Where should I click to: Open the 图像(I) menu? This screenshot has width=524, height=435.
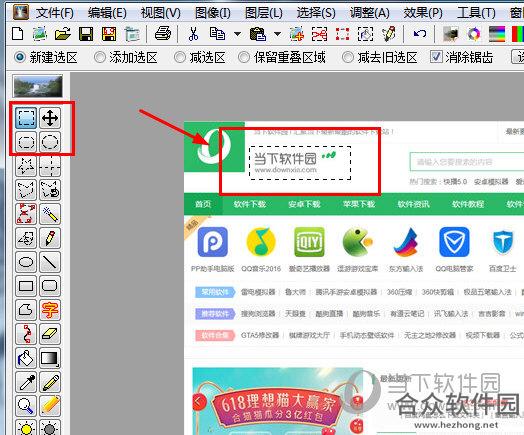point(213,13)
